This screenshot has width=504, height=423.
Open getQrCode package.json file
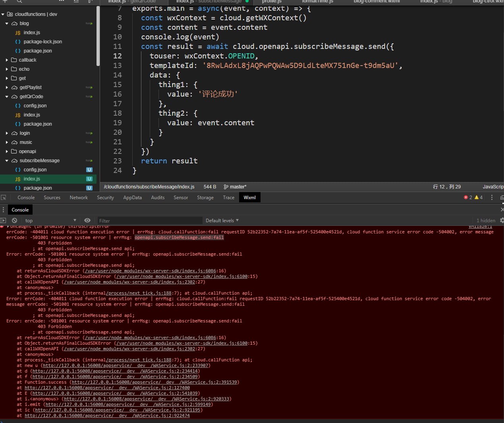point(38,124)
